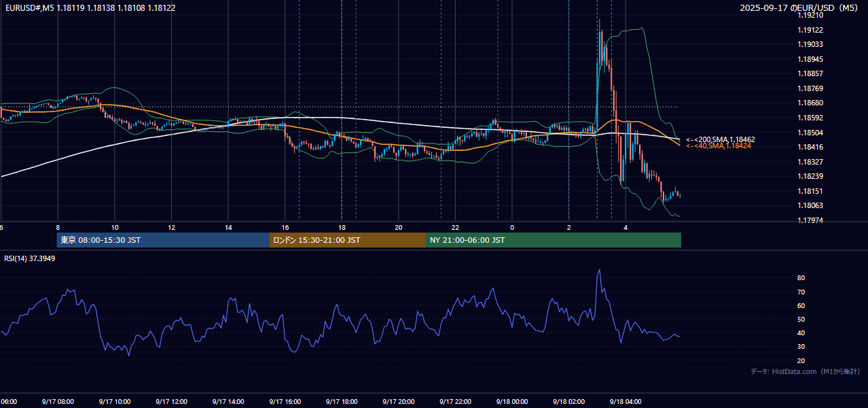Image resolution: width=868 pixels, height=408 pixels.
Task: Click price axis value 1.19122
Action: tap(811, 30)
